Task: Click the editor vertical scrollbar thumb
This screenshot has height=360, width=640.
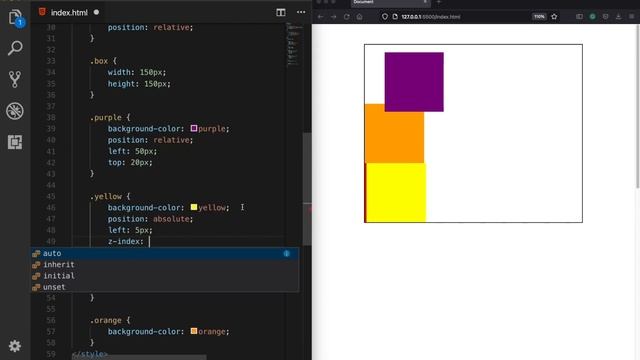Action: click(307, 189)
